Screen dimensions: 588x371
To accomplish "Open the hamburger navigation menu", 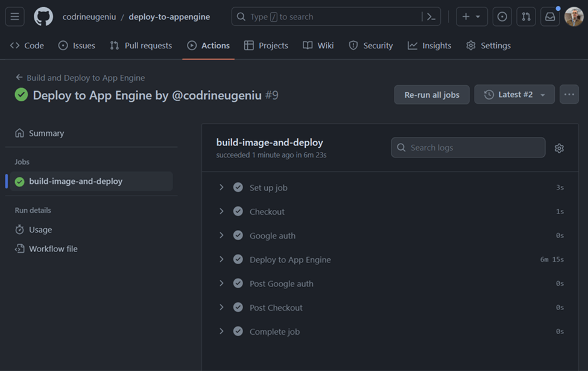I will (x=15, y=17).
